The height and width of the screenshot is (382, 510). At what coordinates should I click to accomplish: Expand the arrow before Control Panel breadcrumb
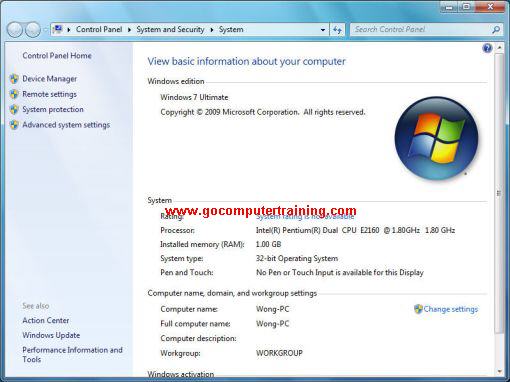(x=69, y=30)
